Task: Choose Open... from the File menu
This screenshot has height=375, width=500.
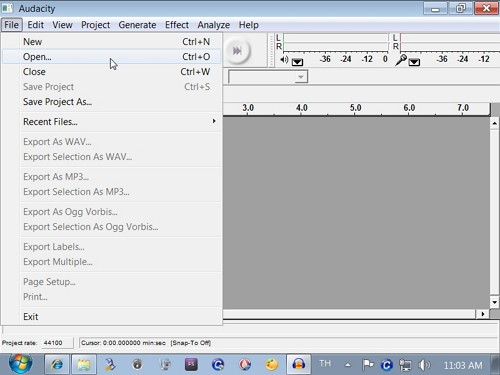Action: [111, 57]
